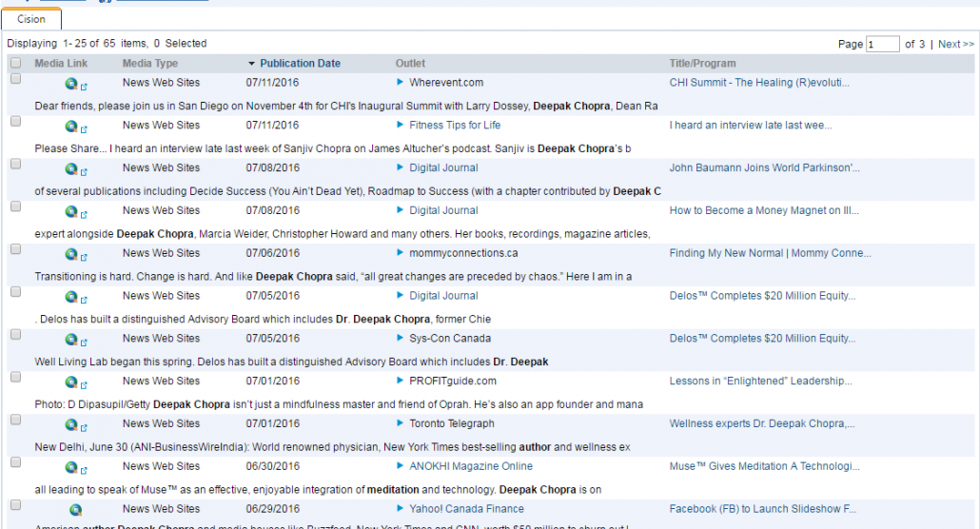Sort by Outlet column header

[410, 63]
